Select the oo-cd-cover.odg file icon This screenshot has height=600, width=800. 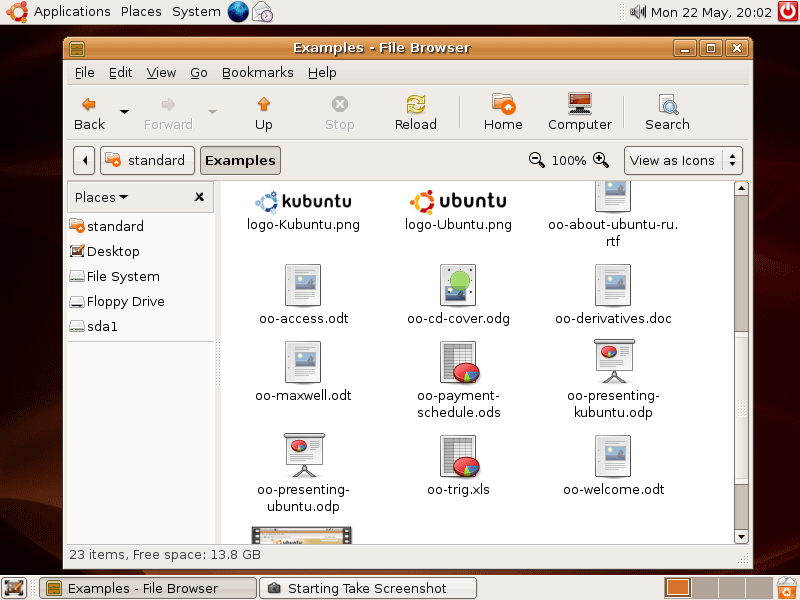458,286
